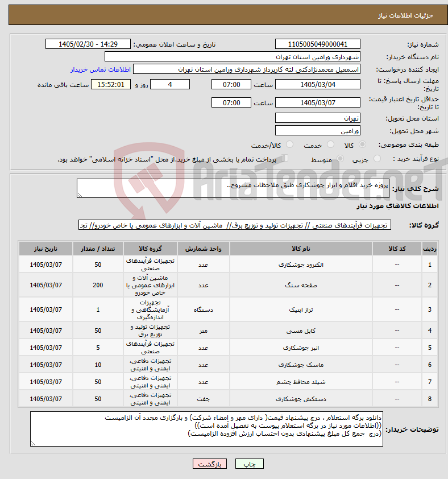448x479 pixels.
Task: Select the دستکش جوشکاری row item
Action: 301,399
